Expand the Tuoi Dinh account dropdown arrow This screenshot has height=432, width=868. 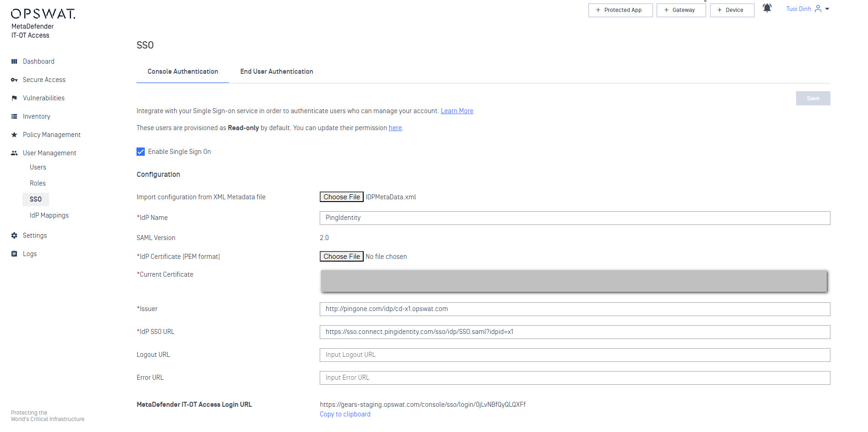827,9
